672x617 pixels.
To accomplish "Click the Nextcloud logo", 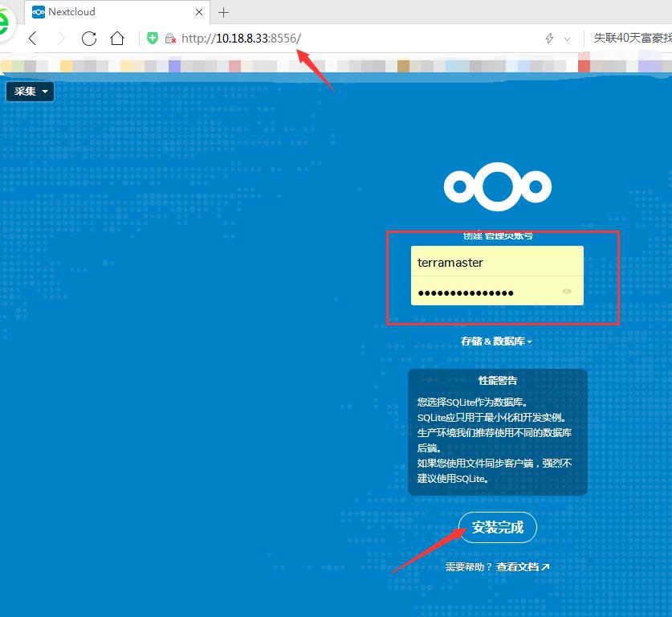I will click(498, 186).
